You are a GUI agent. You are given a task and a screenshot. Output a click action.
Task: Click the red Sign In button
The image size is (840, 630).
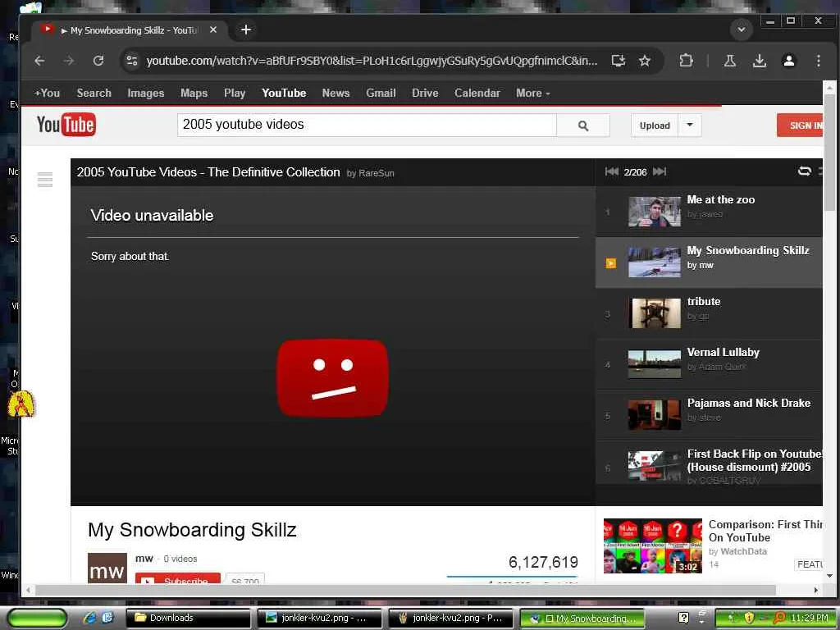pos(801,126)
